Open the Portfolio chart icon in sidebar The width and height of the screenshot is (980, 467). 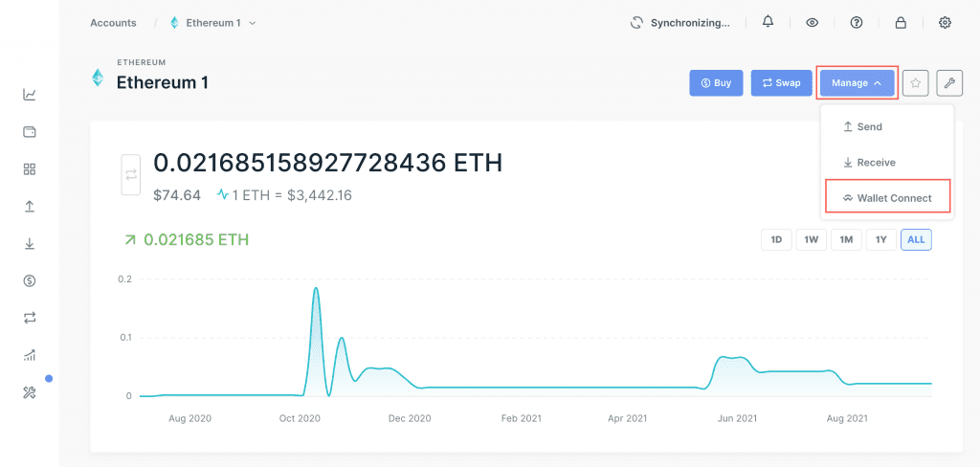click(x=30, y=95)
